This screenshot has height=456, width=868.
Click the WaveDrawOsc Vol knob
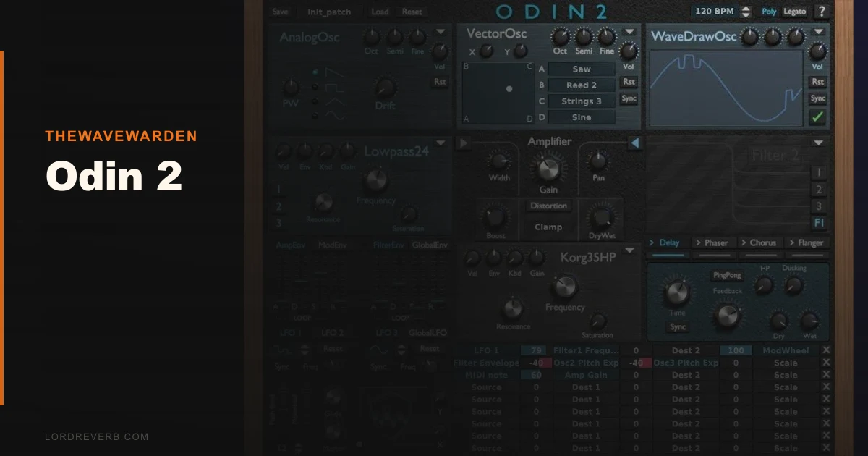click(x=818, y=51)
